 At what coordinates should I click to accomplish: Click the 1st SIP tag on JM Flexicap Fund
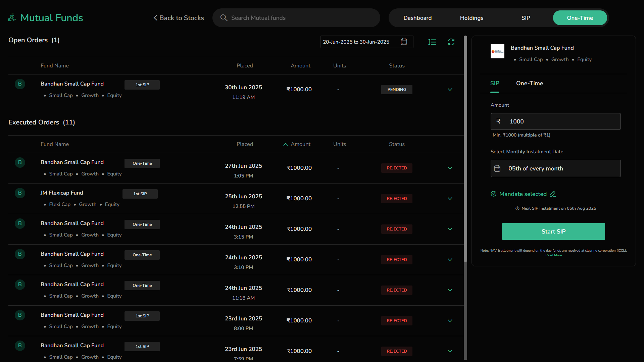(x=140, y=194)
